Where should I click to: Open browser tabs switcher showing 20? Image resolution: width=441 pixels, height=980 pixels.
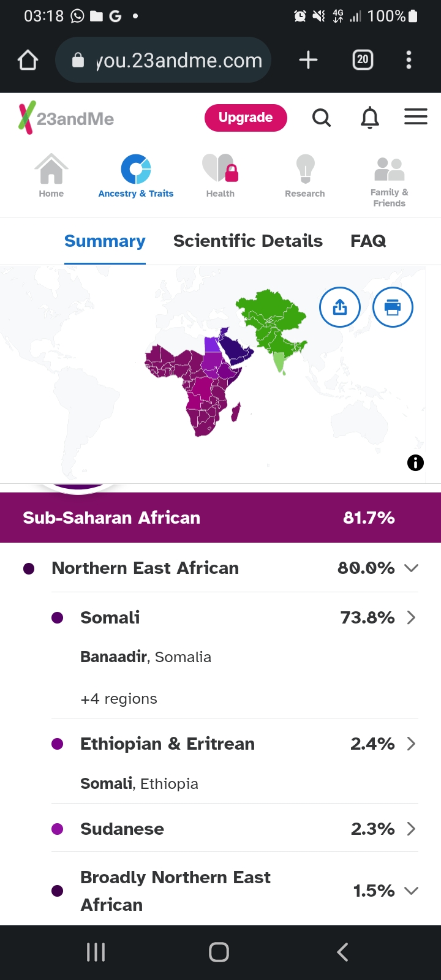363,59
